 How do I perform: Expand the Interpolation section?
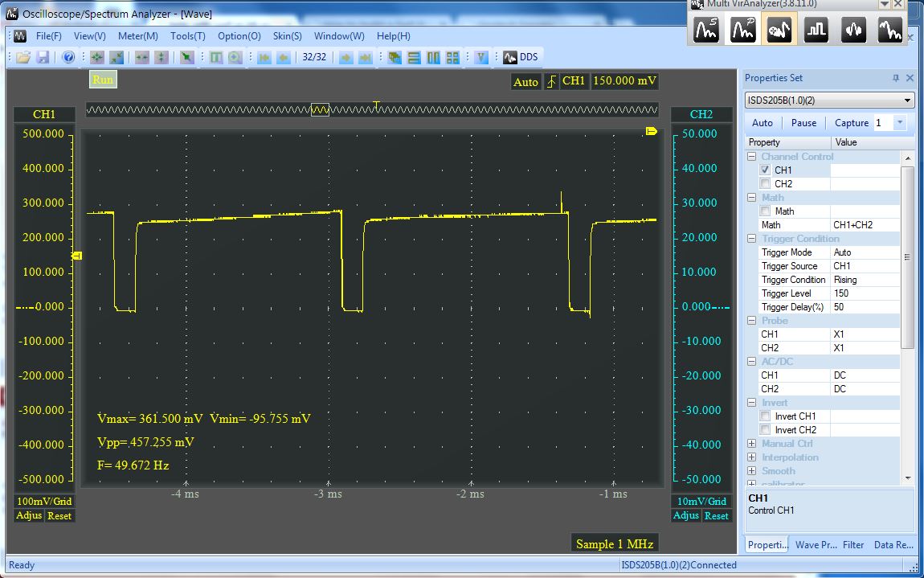[x=751, y=457]
